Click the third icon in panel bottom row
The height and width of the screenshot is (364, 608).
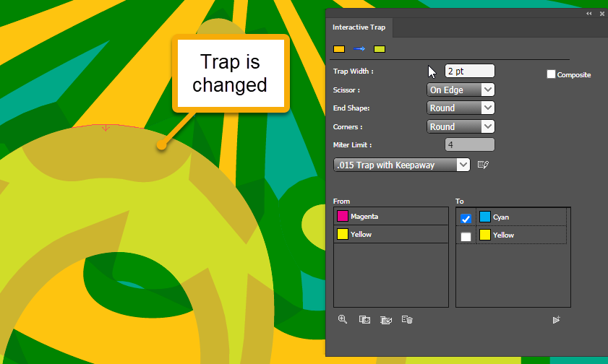coord(386,319)
